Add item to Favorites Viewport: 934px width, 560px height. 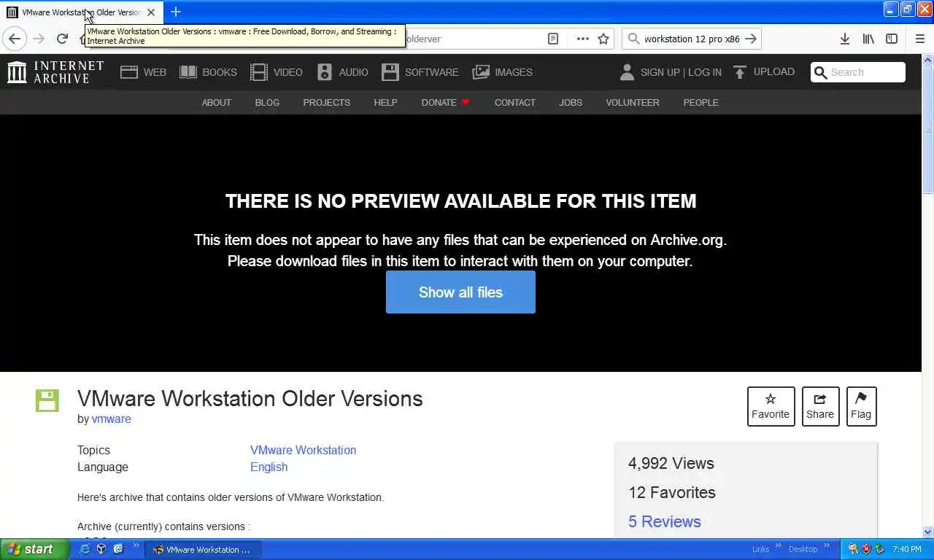click(771, 406)
